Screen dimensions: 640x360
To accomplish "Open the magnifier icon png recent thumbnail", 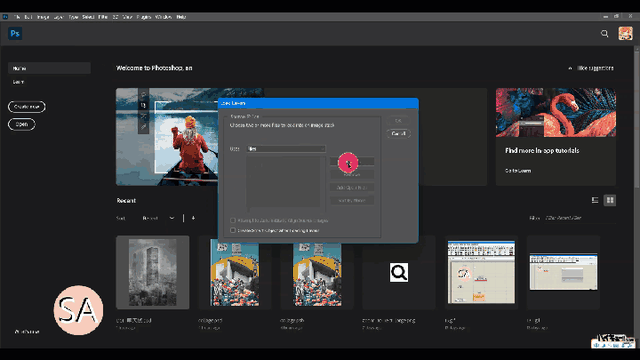I will click(399, 272).
